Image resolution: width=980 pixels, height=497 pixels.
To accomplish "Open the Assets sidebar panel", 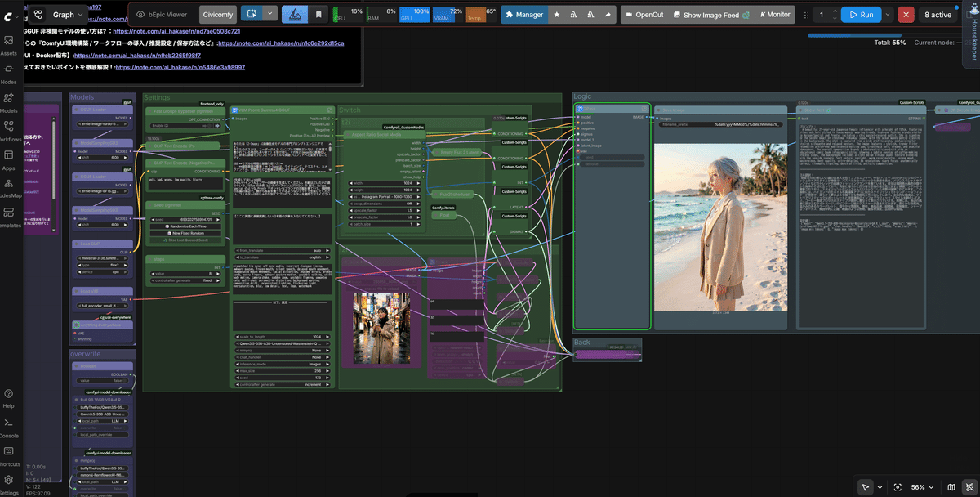I will (9, 44).
